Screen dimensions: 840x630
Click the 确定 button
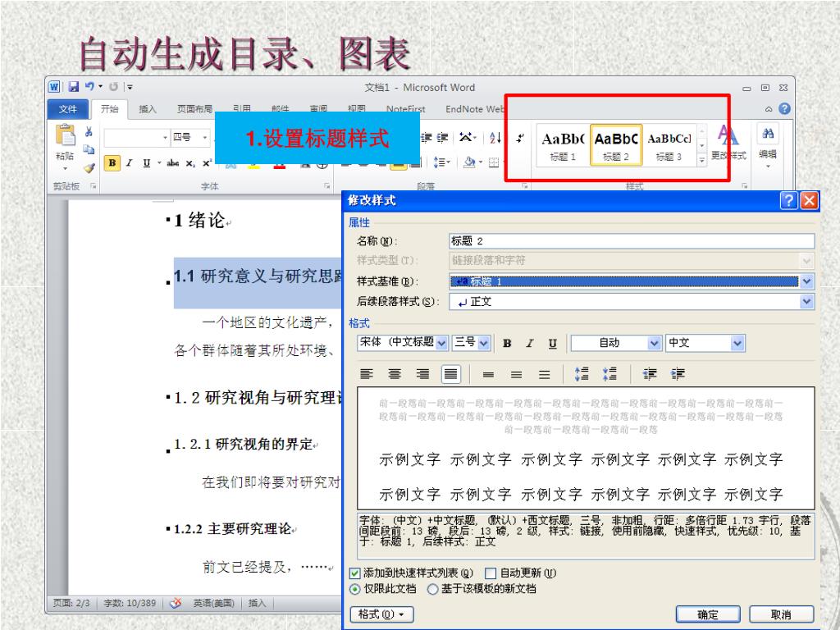pos(708,614)
